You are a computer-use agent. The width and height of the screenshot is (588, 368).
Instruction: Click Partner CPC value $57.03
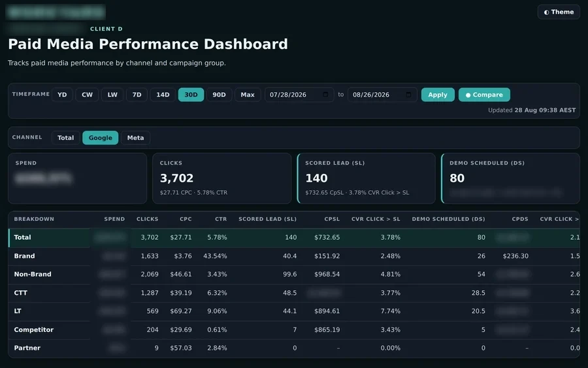[181, 348]
